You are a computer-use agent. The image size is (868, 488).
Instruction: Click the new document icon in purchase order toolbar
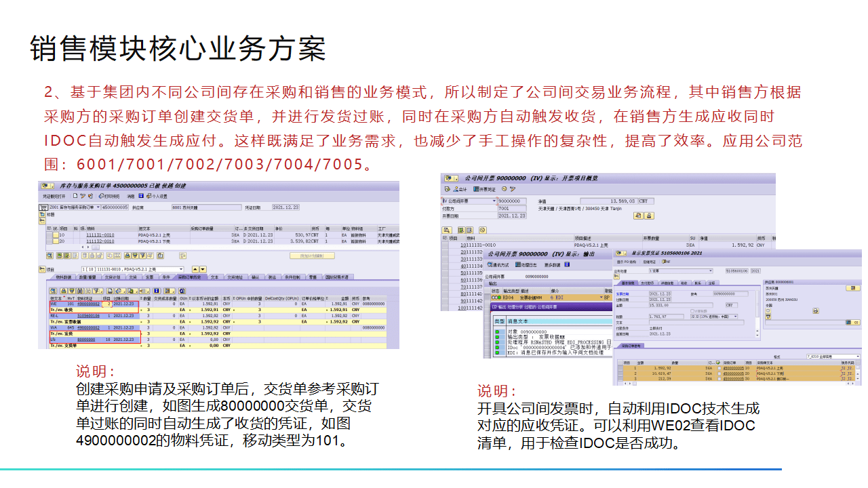pyautogui.click(x=75, y=196)
